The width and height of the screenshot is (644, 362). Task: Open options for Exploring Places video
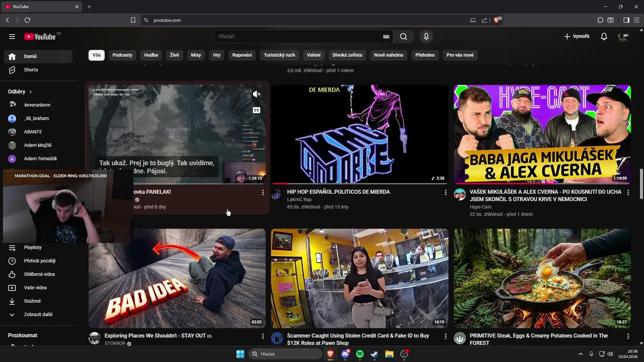point(263,336)
